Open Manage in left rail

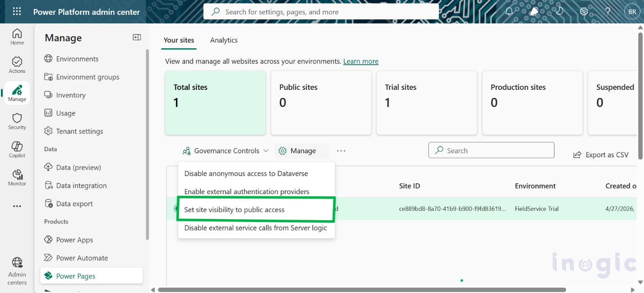tap(17, 93)
